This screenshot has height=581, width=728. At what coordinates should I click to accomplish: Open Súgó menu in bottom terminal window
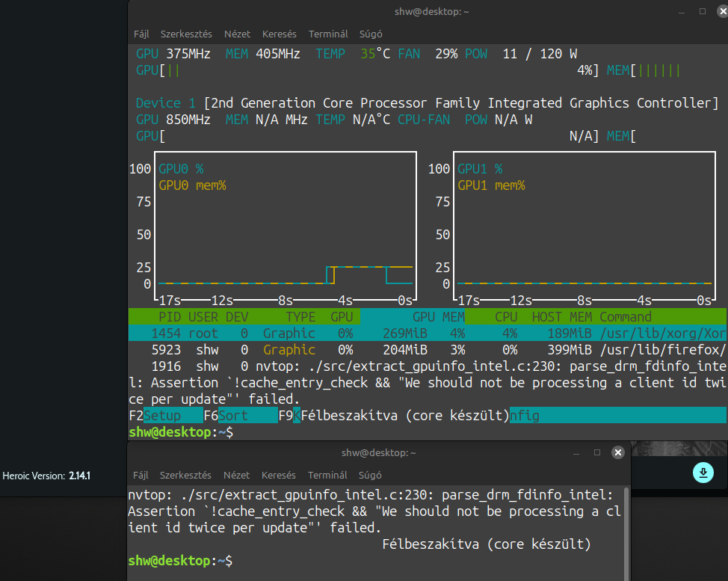(x=370, y=475)
